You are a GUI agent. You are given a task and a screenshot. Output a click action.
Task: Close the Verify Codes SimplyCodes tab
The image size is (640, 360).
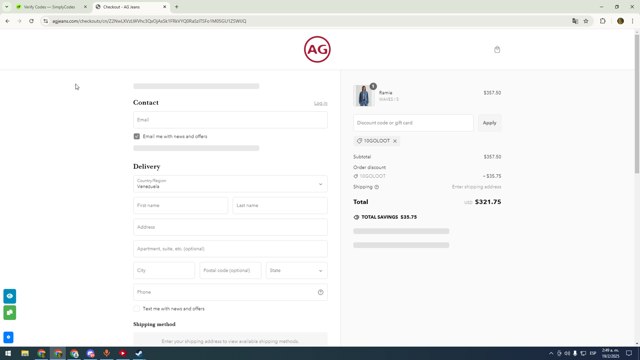point(85,7)
